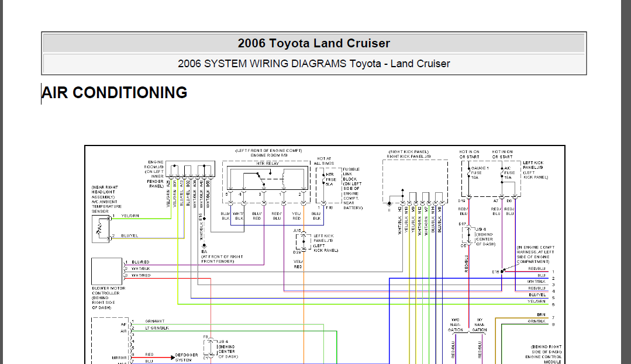Click "YEL/GRN" wire label at output 6
The width and height of the screenshot is (631, 364).
537,301
